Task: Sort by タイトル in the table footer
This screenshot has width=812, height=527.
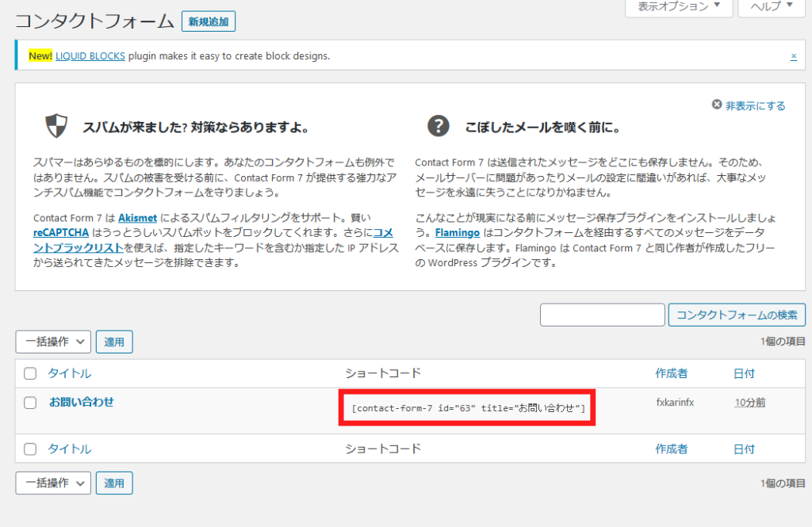Action: coord(70,449)
